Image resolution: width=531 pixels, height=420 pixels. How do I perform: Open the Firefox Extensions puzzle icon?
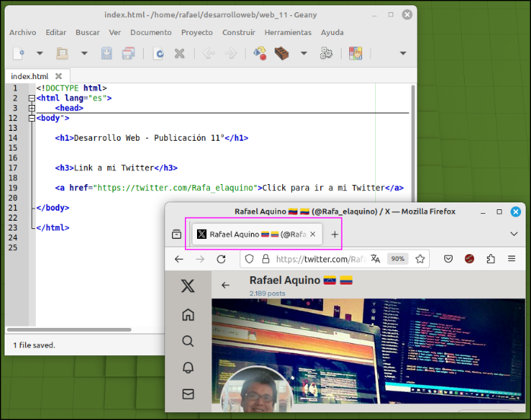pos(491,259)
